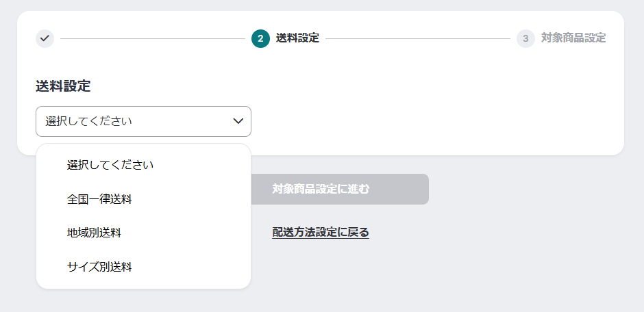Choose the 地域別送料 option
Viewport: 644px width, 312px height.
tap(94, 233)
